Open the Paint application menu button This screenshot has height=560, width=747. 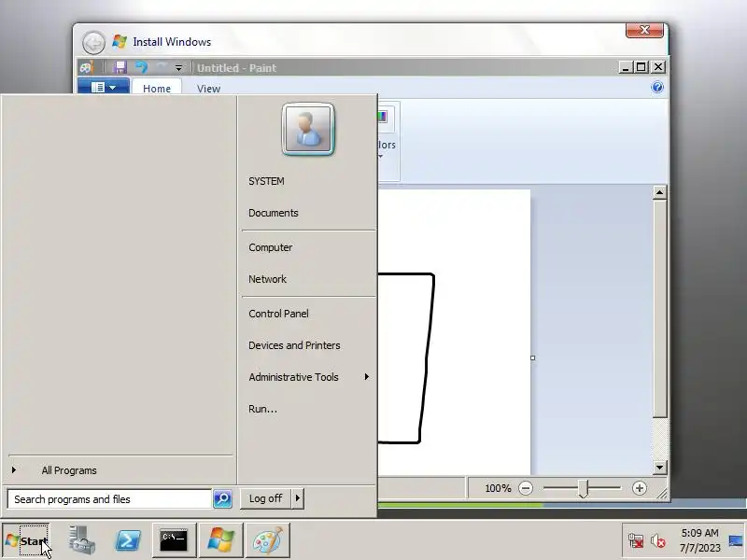pyautogui.click(x=104, y=87)
